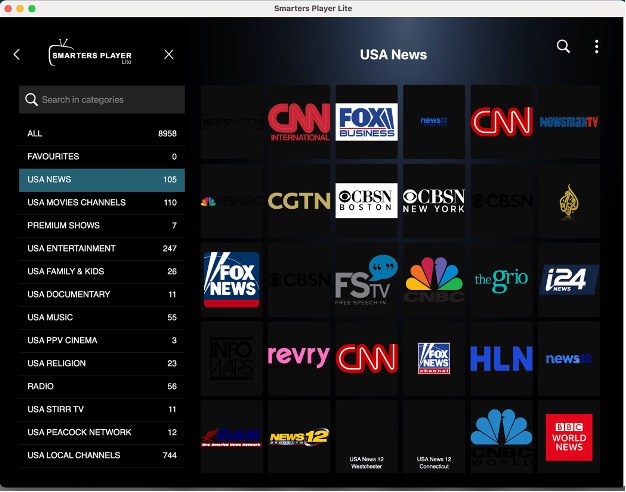Screen dimensions: 626x492
Task: Select the USA MOVIES CHANNELS category
Action: (102, 202)
